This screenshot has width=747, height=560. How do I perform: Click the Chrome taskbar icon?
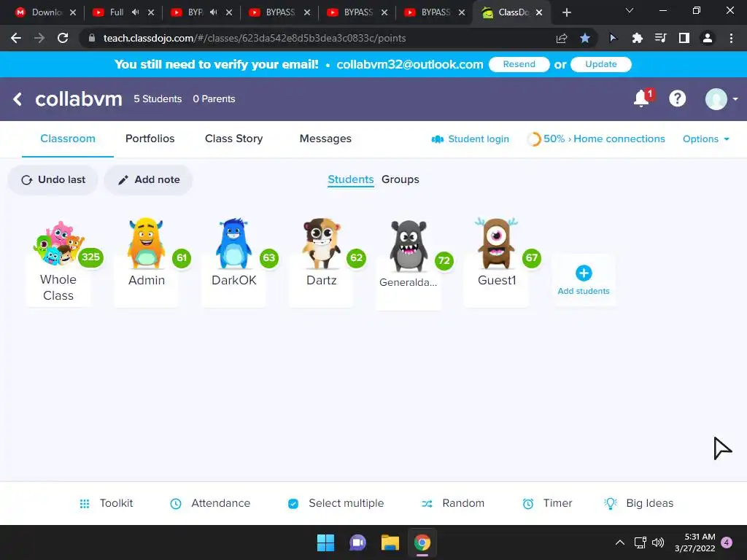[x=422, y=542]
